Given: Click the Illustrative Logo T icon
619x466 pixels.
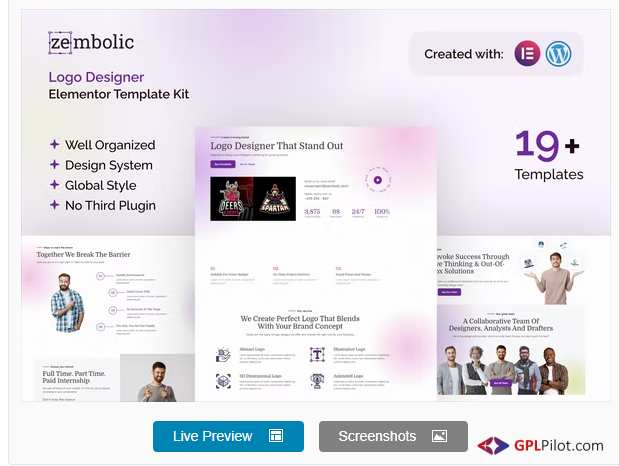Looking at the screenshot, I should tap(317, 355).
